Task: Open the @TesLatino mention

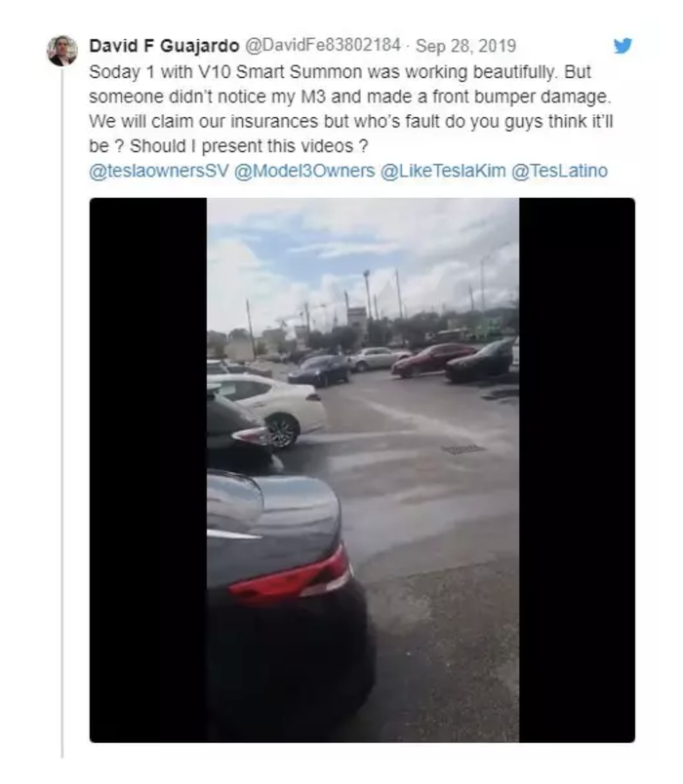Action: (559, 171)
